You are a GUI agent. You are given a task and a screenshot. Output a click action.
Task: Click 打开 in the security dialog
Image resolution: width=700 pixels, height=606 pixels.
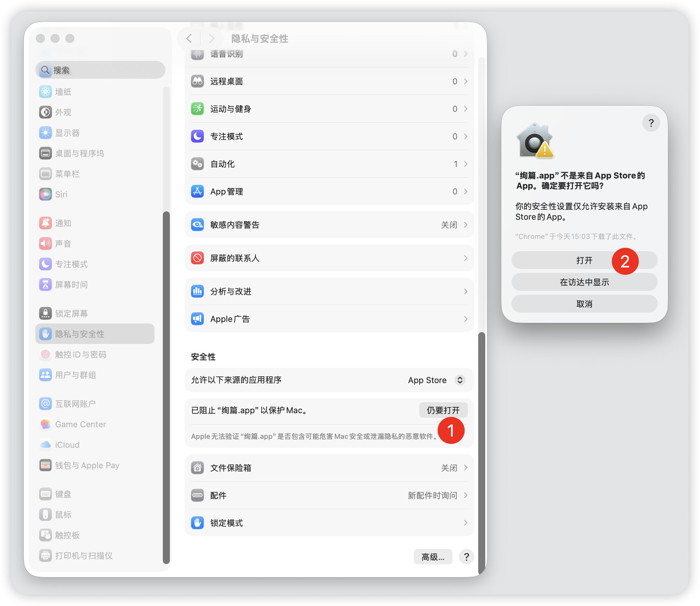[x=584, y=260]
